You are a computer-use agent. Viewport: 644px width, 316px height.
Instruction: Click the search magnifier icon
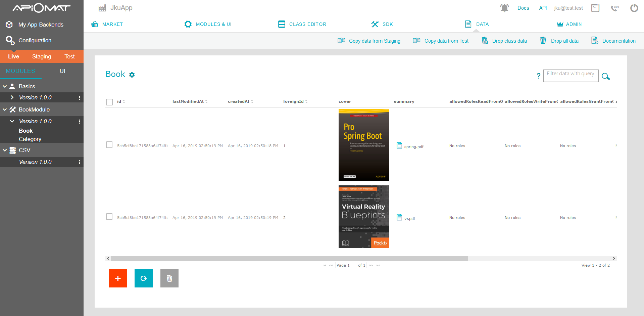(x=606, y=76)
